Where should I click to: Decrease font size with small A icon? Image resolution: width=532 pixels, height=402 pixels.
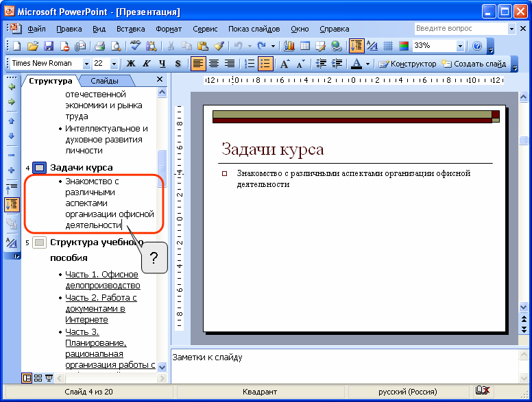click(x=300, y=64)
